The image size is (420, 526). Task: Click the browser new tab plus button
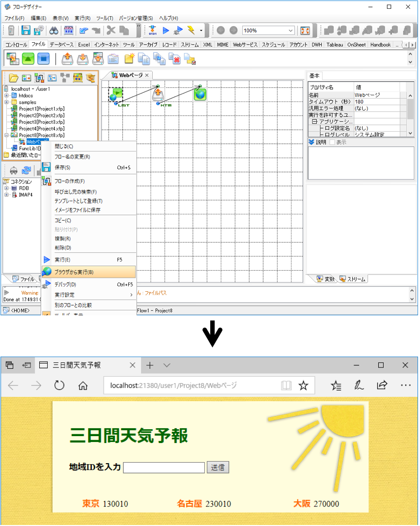[x=150, y=365]
